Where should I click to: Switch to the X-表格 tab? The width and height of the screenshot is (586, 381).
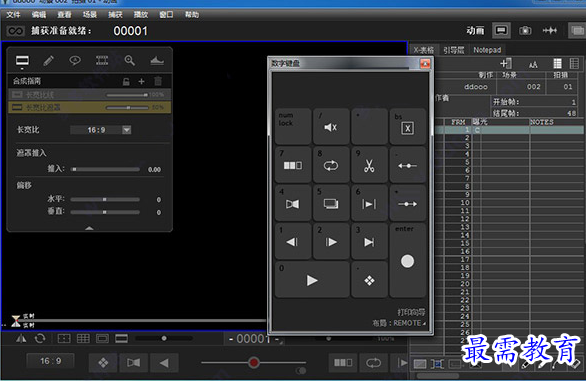pos(424,50)
